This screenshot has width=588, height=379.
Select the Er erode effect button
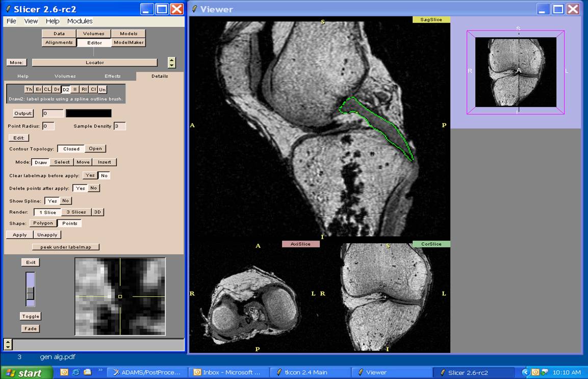(38, 89)
